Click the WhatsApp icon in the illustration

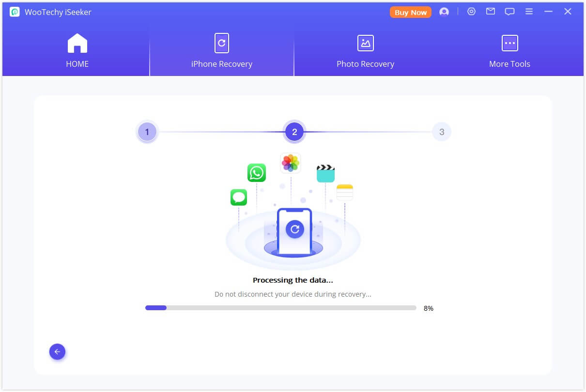tap(257, 173)
